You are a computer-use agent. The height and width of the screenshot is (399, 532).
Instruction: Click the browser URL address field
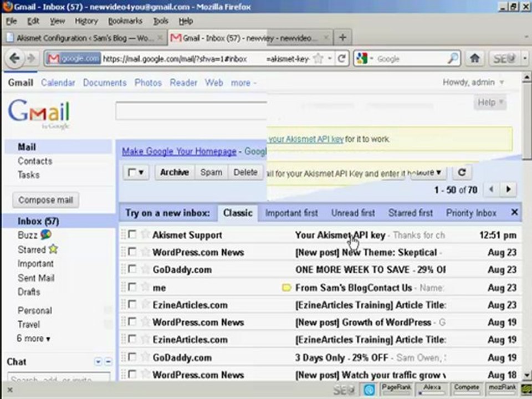coord(207,59)
